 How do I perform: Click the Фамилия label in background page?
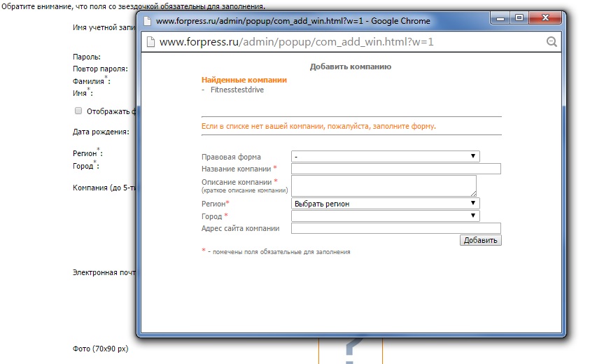pyautogui.click(x=88, y=81)
